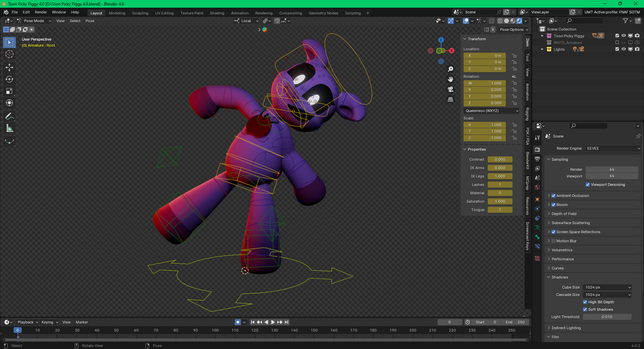Screen dimensions: 644x349
Task: Enable Motion Blur checkbox
Action: (553, 241)
